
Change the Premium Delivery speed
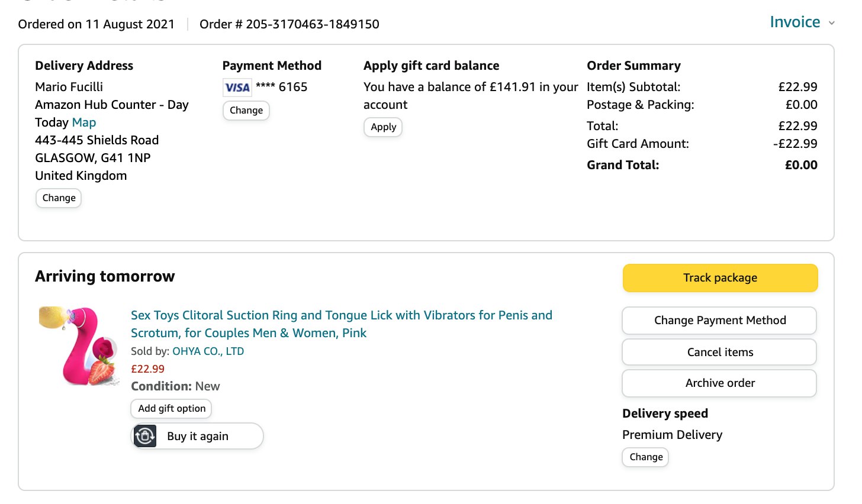(x=645, y=457)
